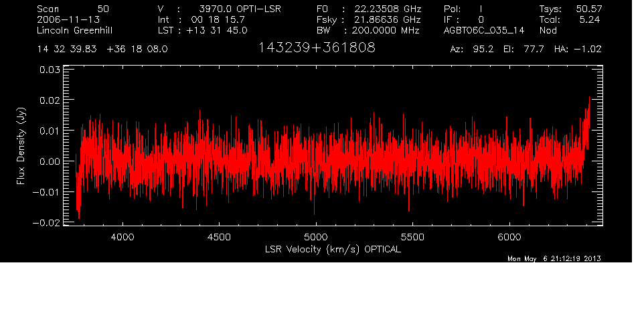Click y-axis tick label -0.01

[46, 192]
